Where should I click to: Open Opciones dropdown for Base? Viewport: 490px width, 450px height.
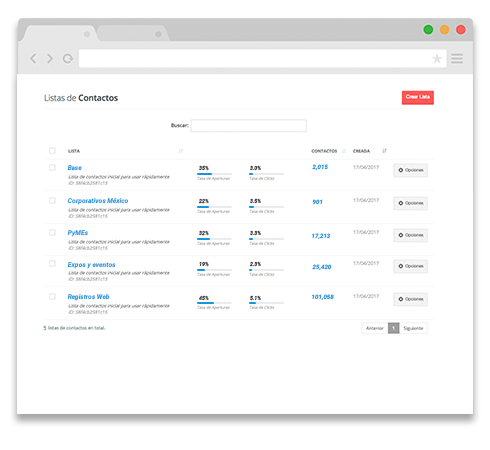coord(410,170)
